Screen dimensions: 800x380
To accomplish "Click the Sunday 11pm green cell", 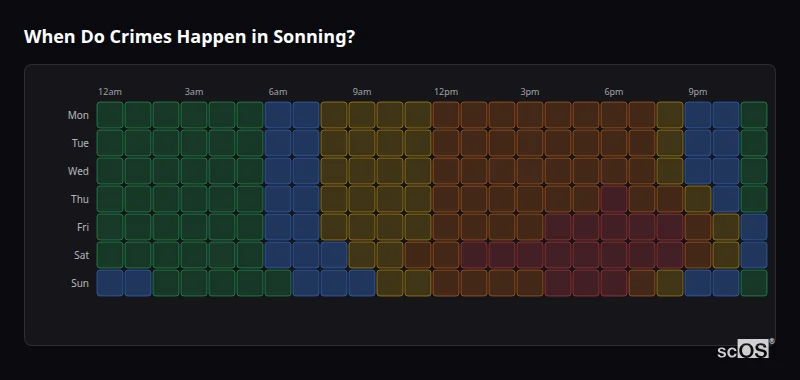I will (x=754, y=283).
